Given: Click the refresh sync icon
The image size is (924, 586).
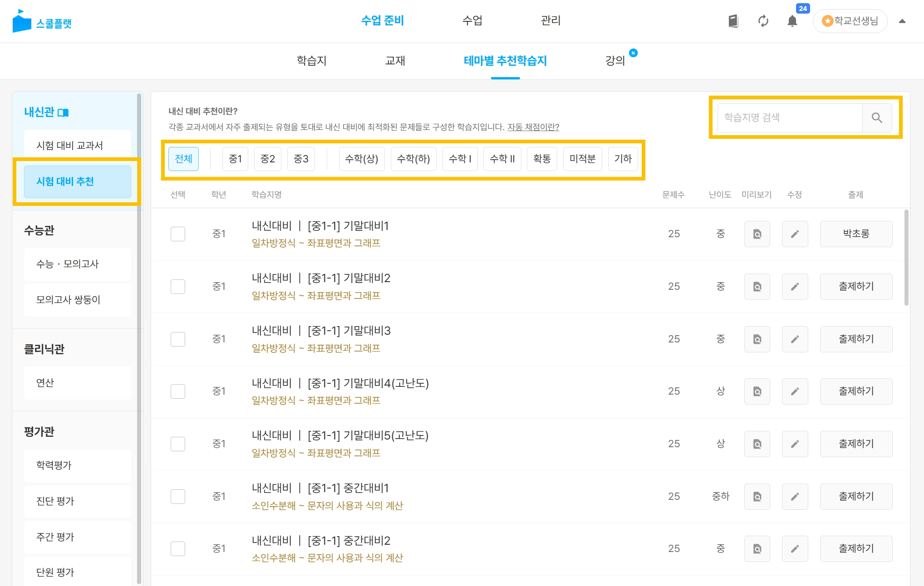Looking at the screenshot, I should [763, 21].
